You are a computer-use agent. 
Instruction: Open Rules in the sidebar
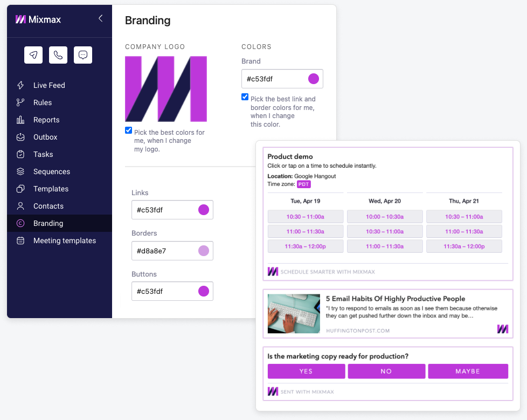[59, 102]
